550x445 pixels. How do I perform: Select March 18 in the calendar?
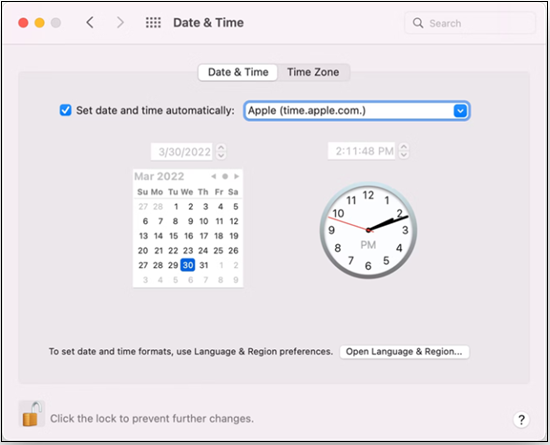(x=219, y=236)
